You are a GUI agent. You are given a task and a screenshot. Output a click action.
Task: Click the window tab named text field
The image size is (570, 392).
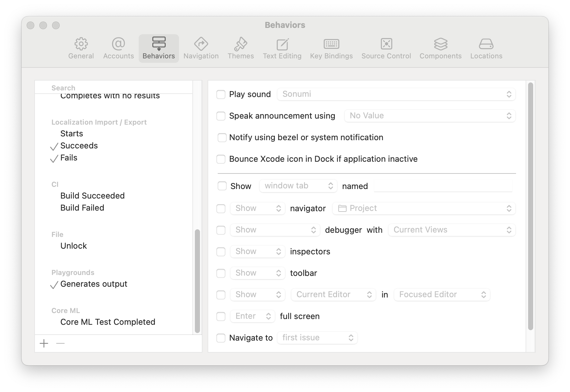pos(443,186)
